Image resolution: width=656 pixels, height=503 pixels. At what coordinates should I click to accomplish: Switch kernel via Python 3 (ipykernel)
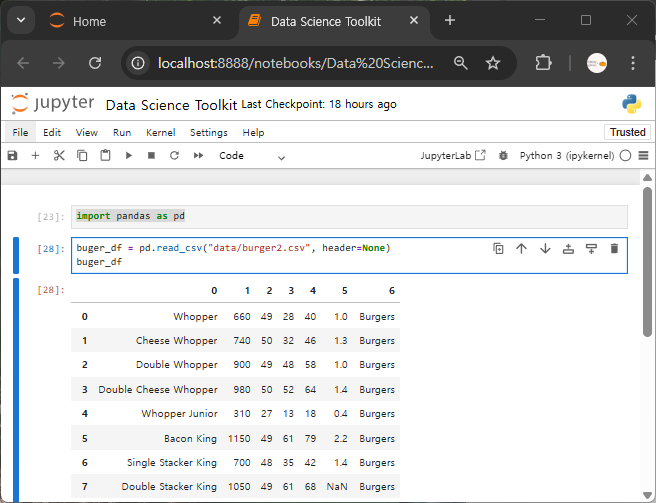pos(567,156)
